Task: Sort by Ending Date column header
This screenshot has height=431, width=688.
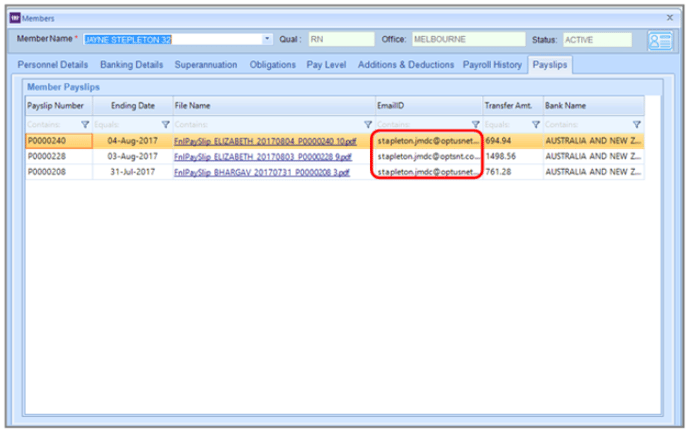Action: (133, 106)
